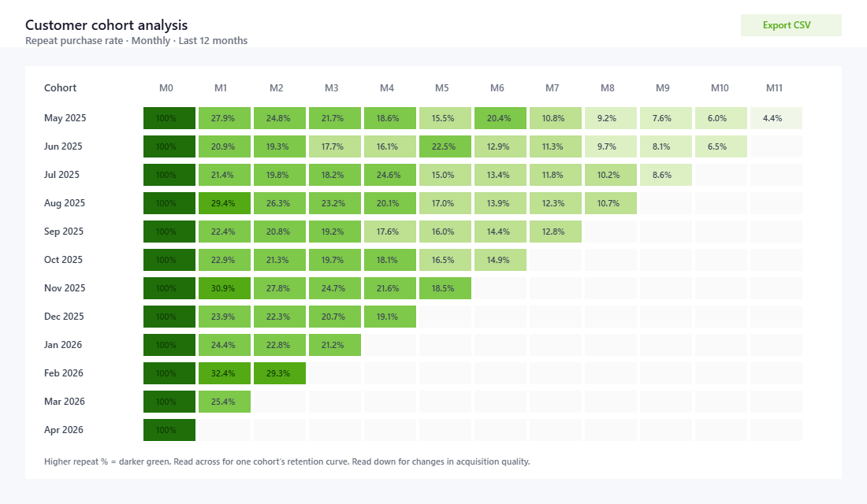This screenshot has height=504, width=867.
Task: Click the 22.5% highlighted cell in Jun 2025
Action: (445, 146)
